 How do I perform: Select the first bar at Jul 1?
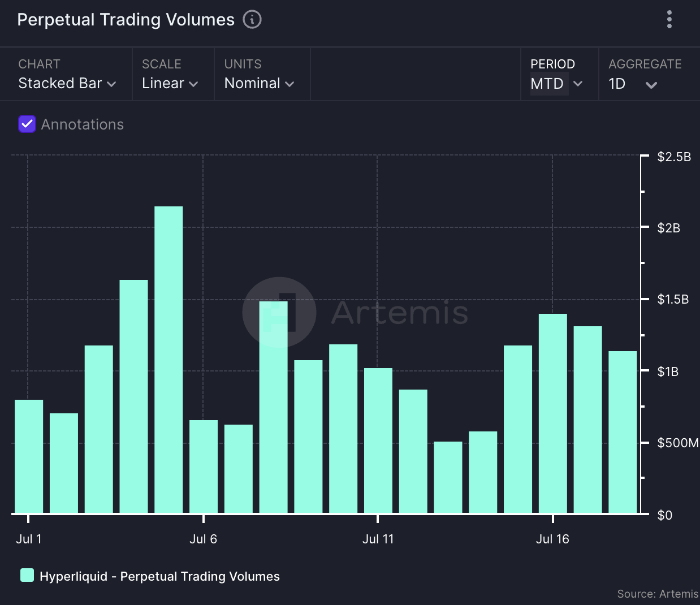click(29, 456)
